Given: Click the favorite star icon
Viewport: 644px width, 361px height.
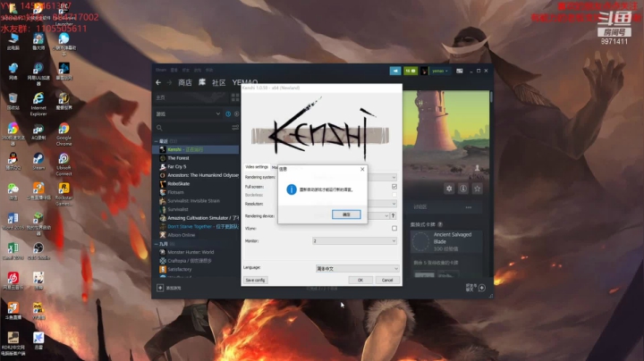Looking at the screenshot, I should click(478, 189).
